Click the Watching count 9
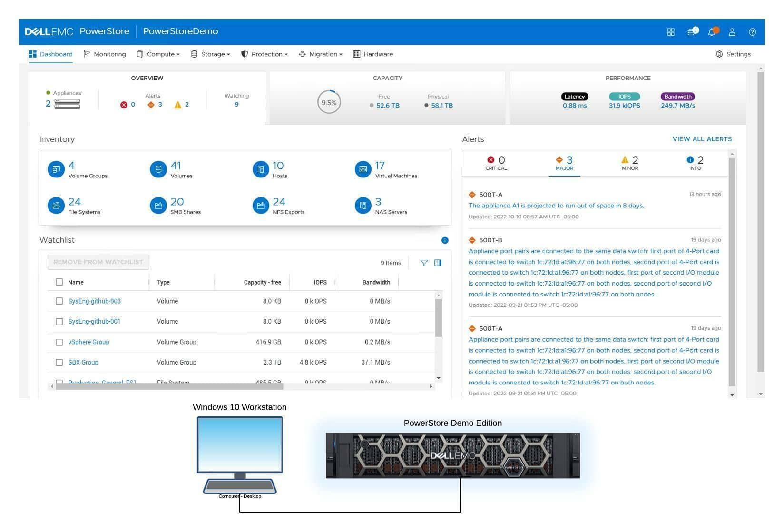Image resolution: width=784 pixels, height=532 pixels. (236, 105)
